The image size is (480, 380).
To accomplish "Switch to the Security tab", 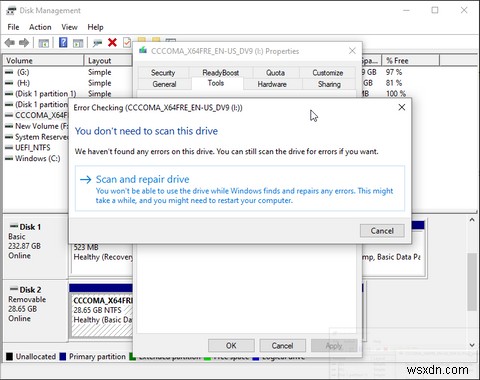I will pyautogui.click(x=163, y=72).
